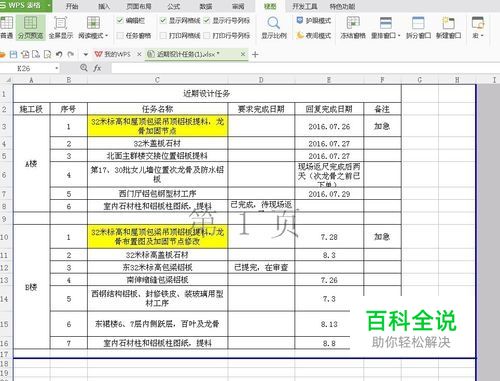Close the 近期设计任务(1).xlsx tab

[243, 54]
